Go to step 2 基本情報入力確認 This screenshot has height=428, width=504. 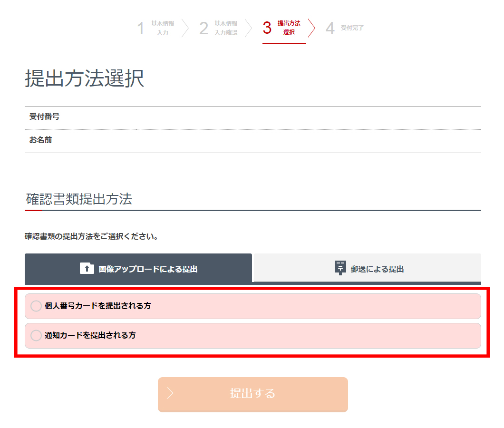pyautogui.click(x=219, y=28)
